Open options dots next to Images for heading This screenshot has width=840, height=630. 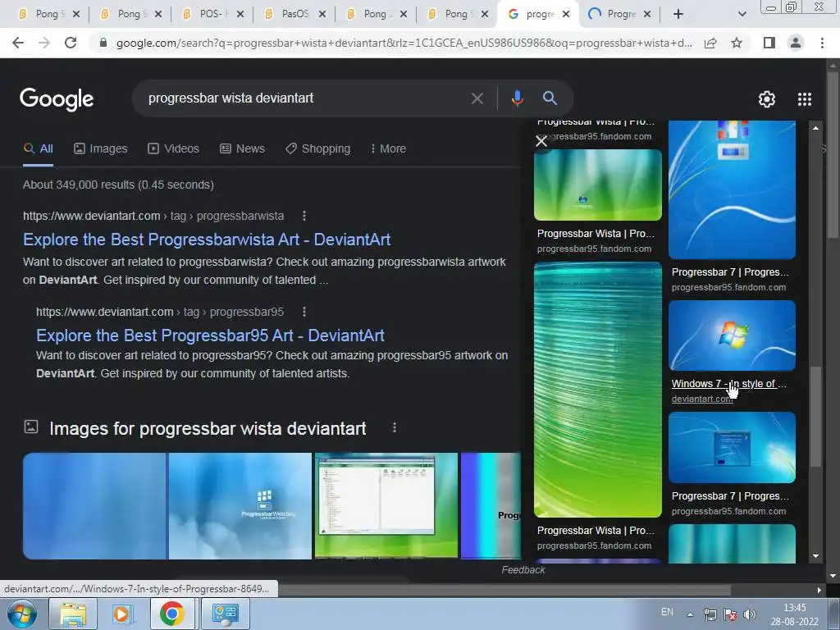tap(395, 427)
